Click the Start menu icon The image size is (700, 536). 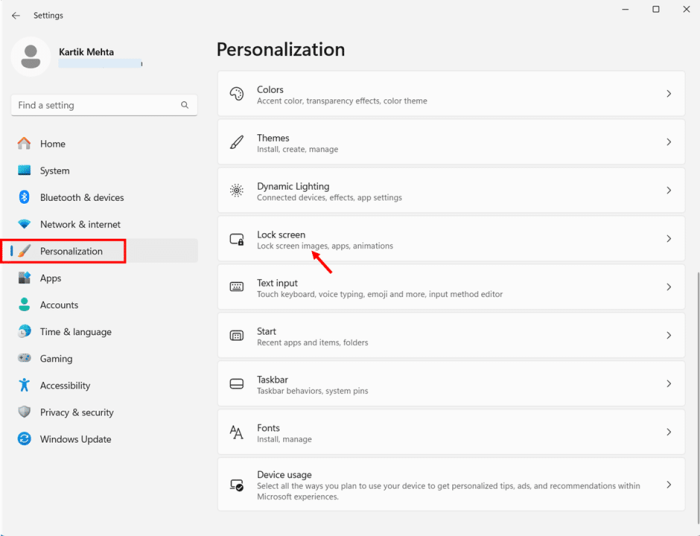(237, 336)
